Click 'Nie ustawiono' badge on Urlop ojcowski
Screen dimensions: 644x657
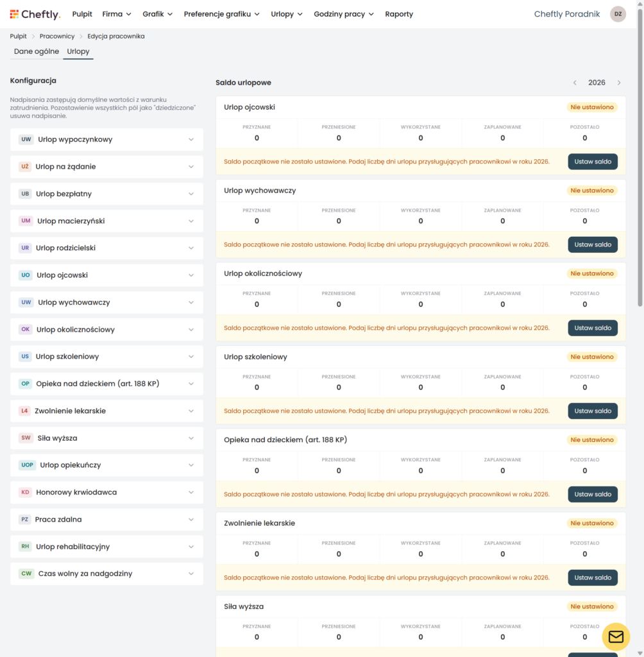tap(591, 107)
